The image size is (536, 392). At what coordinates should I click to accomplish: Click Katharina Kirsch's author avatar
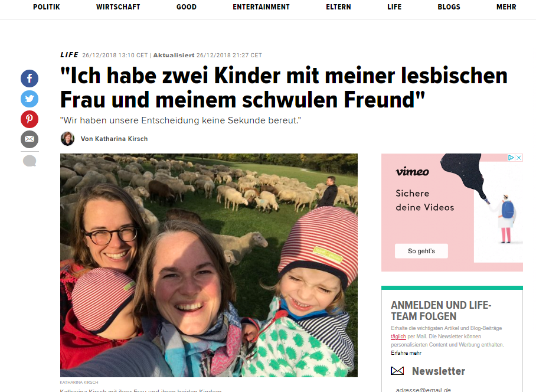[x=67, y=139]
